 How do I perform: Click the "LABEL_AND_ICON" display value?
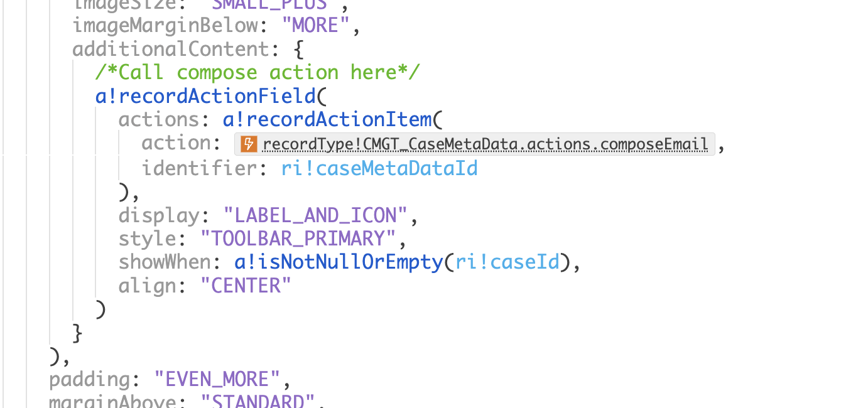coord(316,216)
